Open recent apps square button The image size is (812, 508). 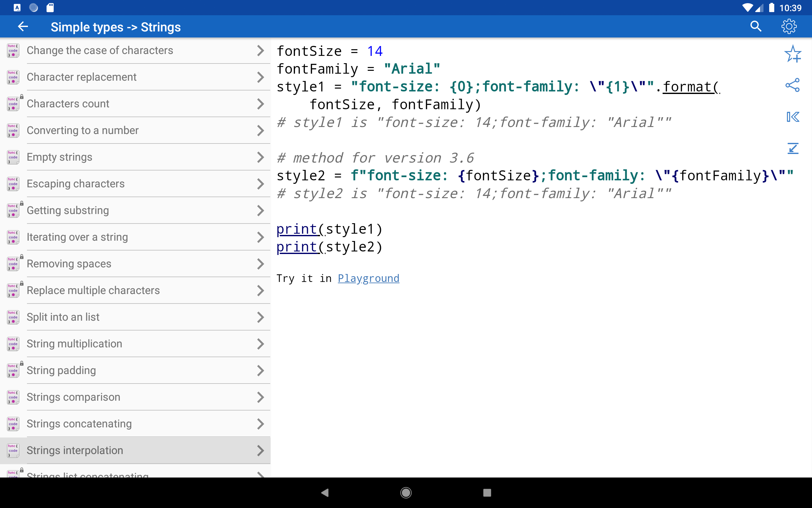tap(487, 492)
